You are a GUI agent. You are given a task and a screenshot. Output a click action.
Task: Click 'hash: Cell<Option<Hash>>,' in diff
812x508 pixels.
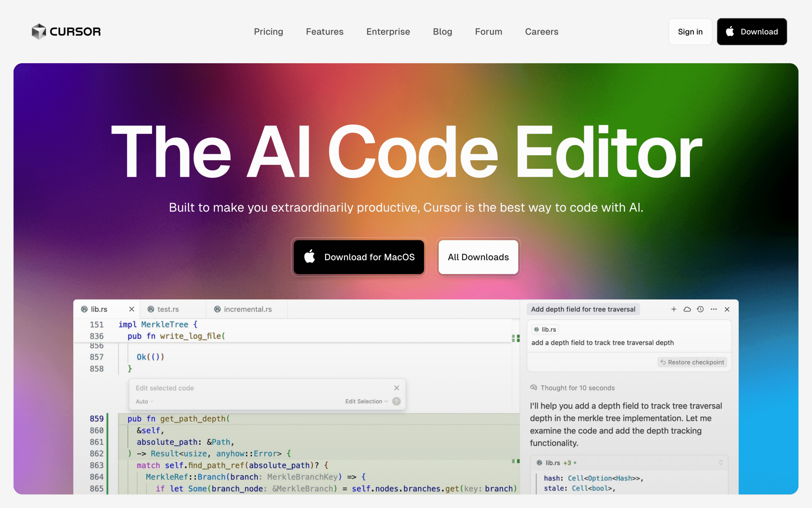[x=593, y=478]
